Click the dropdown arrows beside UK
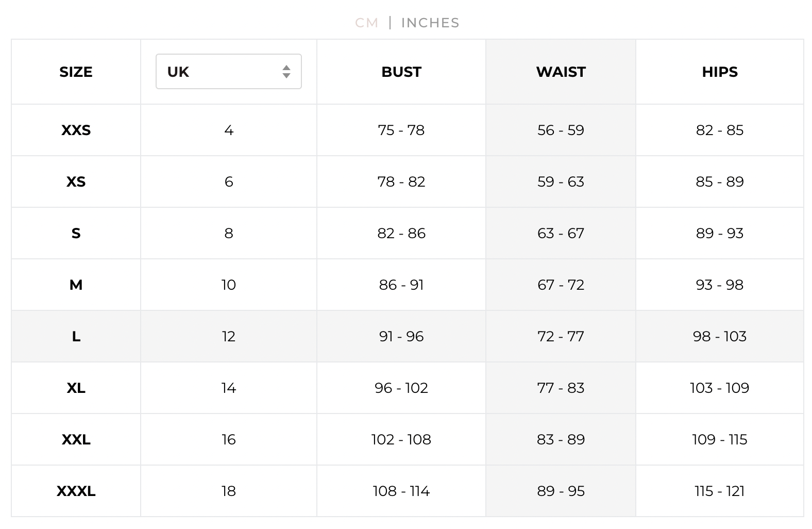The width and height of the screenshot is (812, 529). coord(286,72)
